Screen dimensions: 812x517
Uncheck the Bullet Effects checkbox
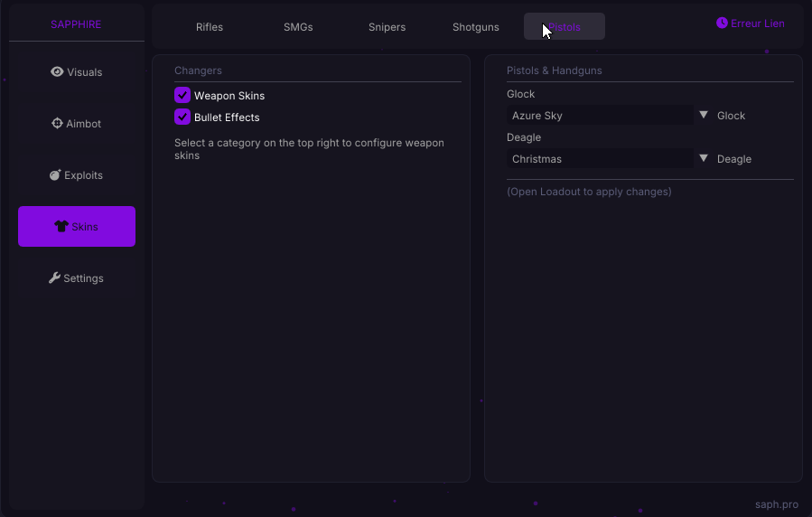(182, 117)
